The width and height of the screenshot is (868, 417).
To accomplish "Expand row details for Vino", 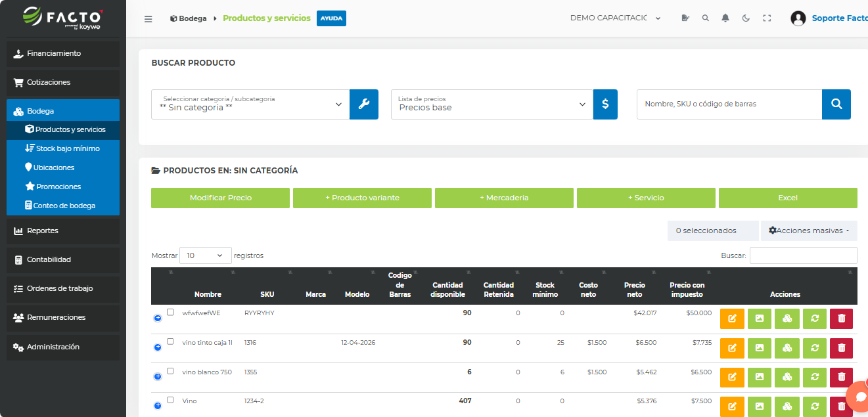I will click(158, 406).
